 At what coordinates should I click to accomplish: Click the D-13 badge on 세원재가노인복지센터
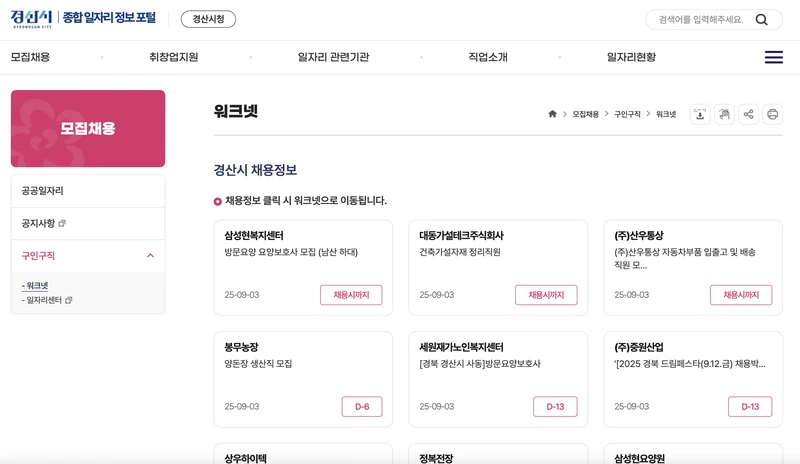pos(555,407)
